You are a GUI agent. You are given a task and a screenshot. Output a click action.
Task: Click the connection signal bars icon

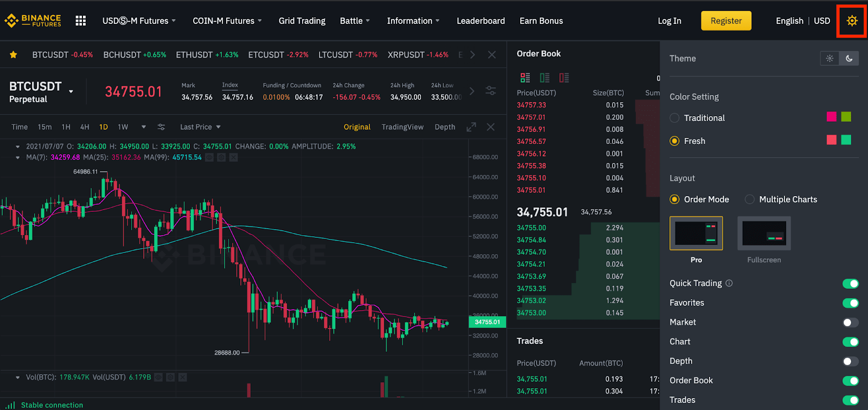click(10, 405)
